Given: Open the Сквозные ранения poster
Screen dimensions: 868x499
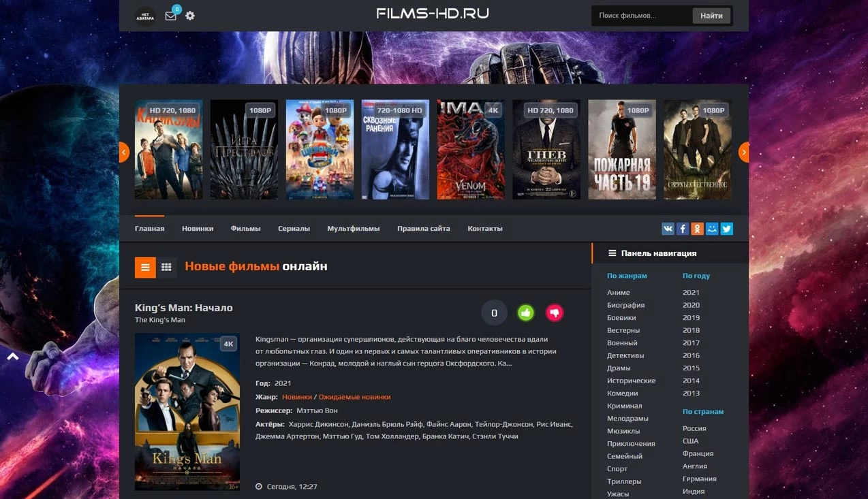Looking at the screenshot, I should (x=395, y=150).
